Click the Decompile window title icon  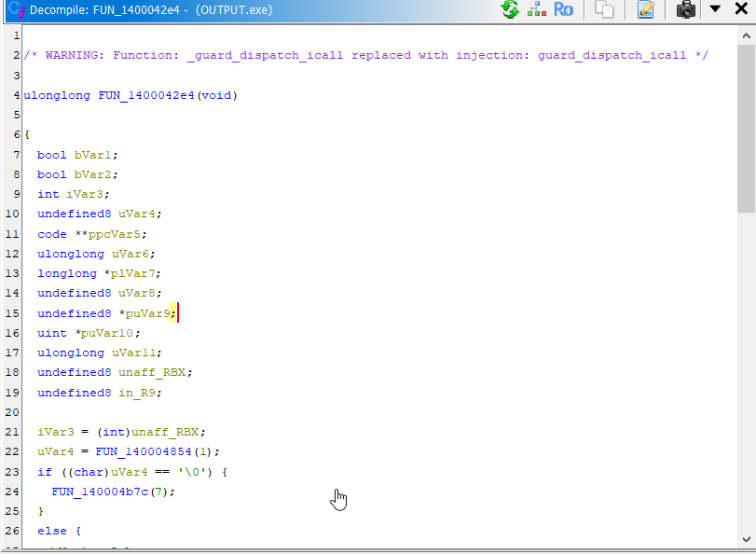coord(14,9)
